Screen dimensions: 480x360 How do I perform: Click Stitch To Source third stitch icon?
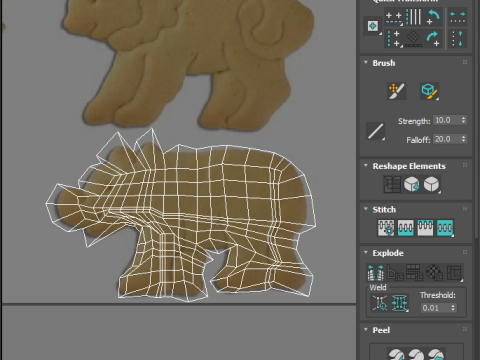[x=425, y=227]
